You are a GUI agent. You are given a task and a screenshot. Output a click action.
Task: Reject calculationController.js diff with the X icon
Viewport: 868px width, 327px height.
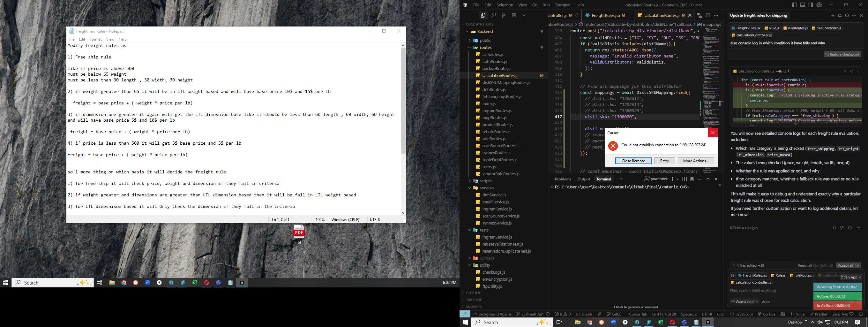click(845, 71)
